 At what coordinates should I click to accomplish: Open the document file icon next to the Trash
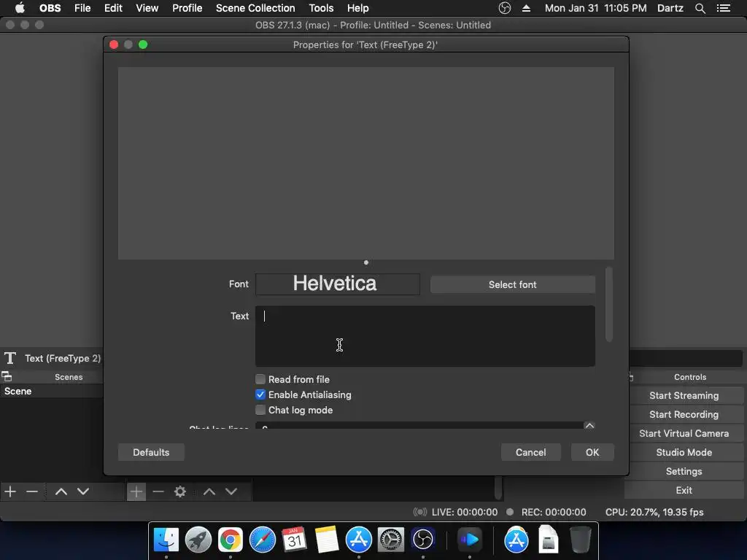click(549, 540)
